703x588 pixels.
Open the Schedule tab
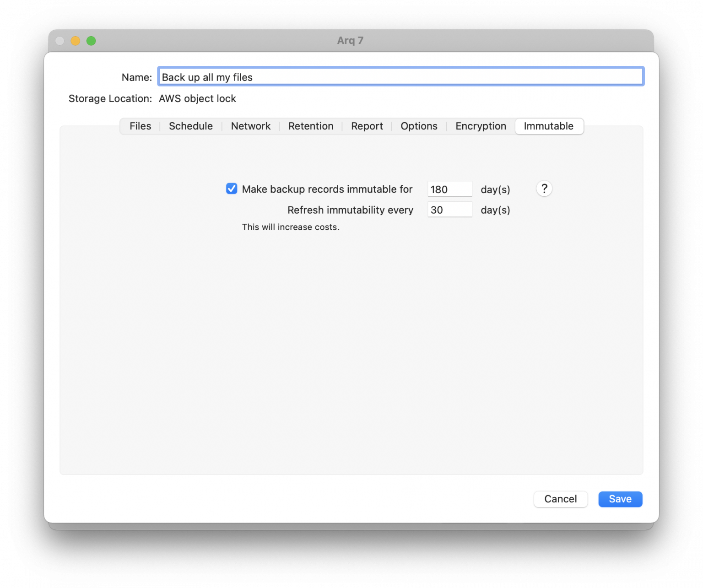tap(190, 126)
